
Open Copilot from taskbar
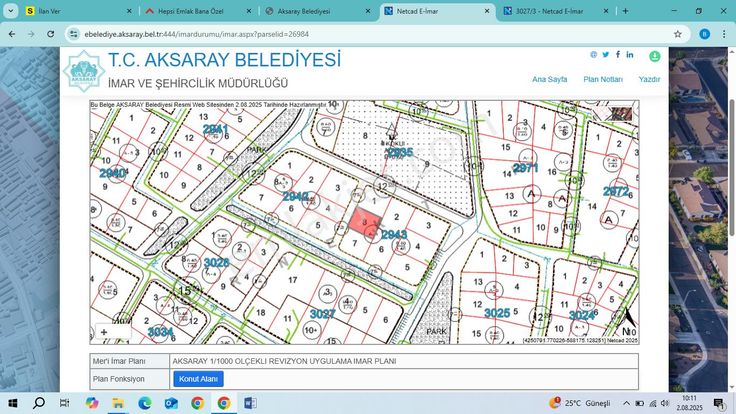coord(92,403)
